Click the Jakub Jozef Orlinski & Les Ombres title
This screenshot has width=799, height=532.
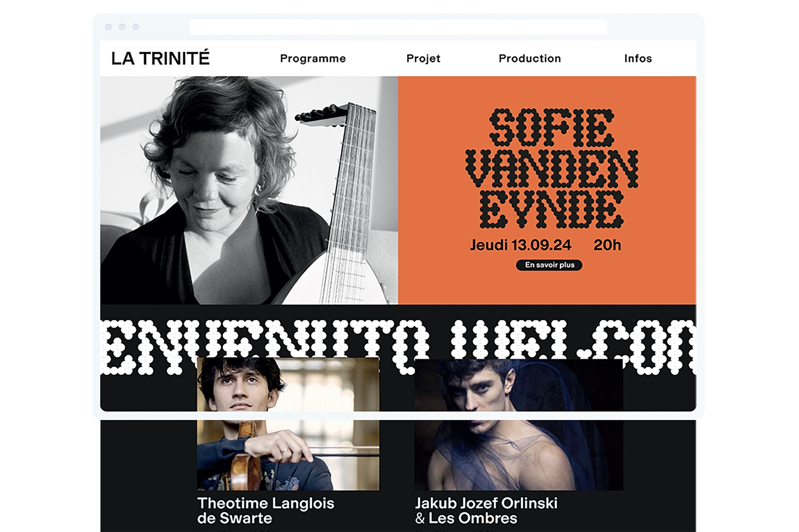pyautogui.click(x=486, y=510)
